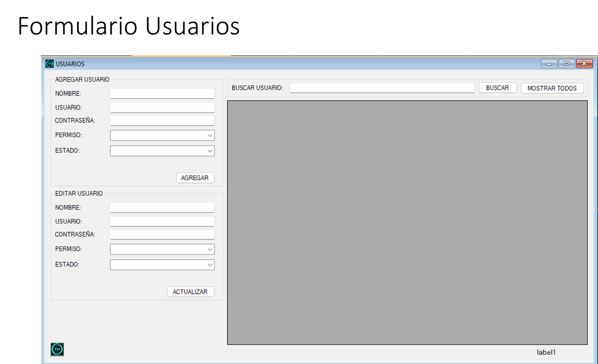Click the MOSTRAR TODOS button
The height and width of the screenshot is (364, 598).
552,88
